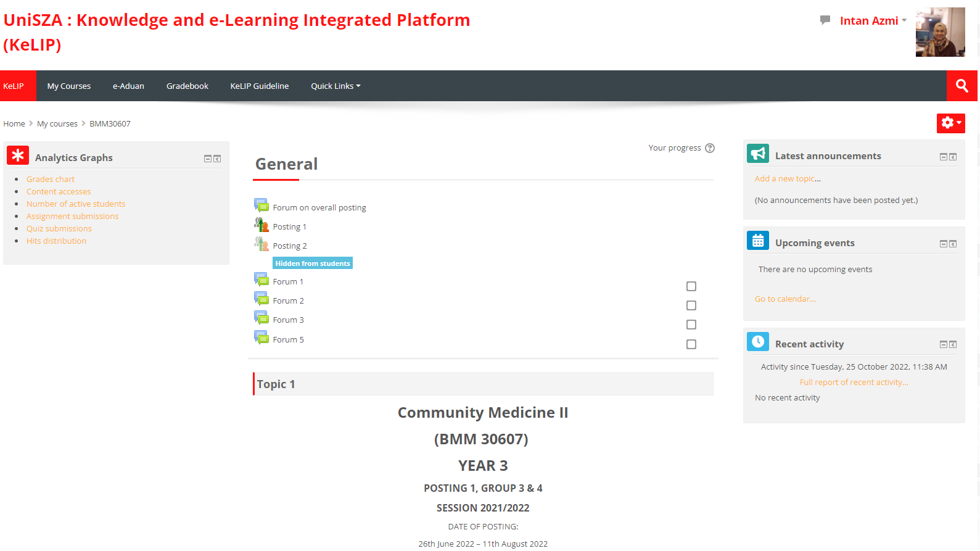Open Forum 2 link
This screenshot has height=551, width=980.
point(289,300)
